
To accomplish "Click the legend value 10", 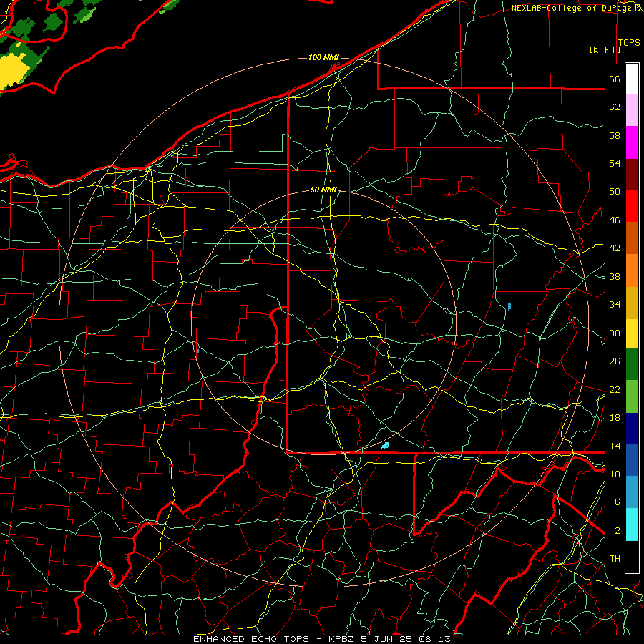I will (615, 474).
